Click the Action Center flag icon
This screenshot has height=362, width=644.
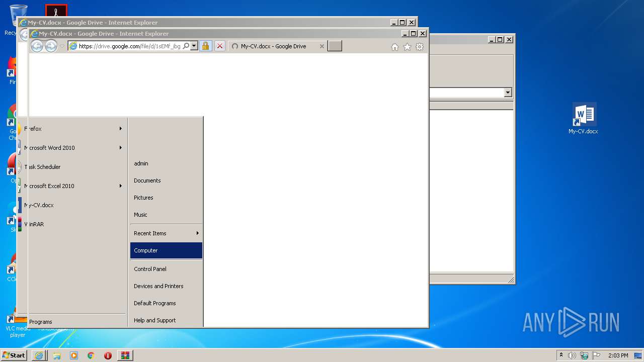(596, 355)
